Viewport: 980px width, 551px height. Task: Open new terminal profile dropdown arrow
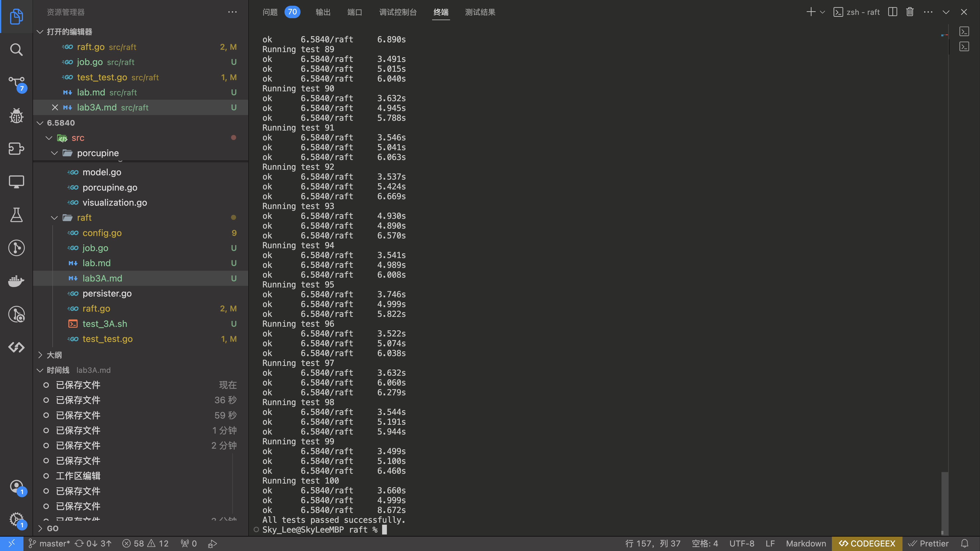tap(823, 12)
